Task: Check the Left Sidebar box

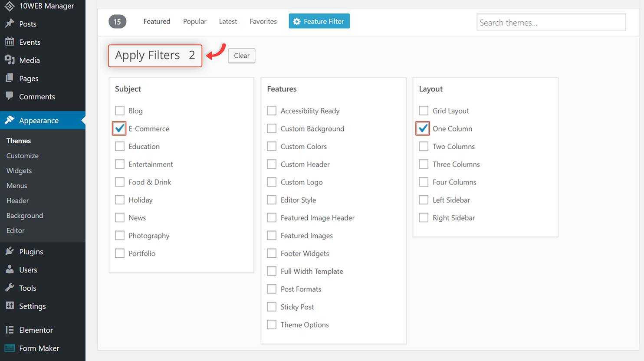Action: click(424, 200)
